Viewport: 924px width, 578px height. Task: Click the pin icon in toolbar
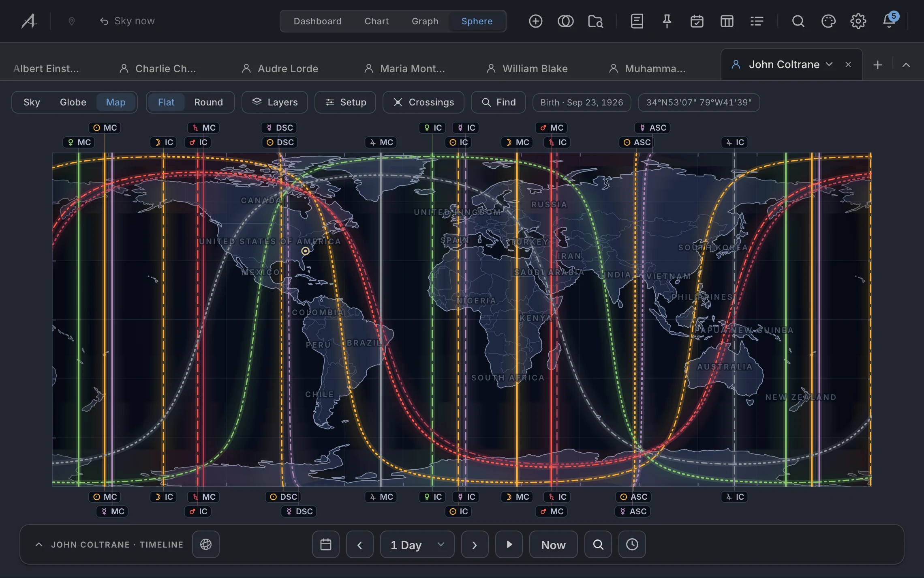(667, 21)
